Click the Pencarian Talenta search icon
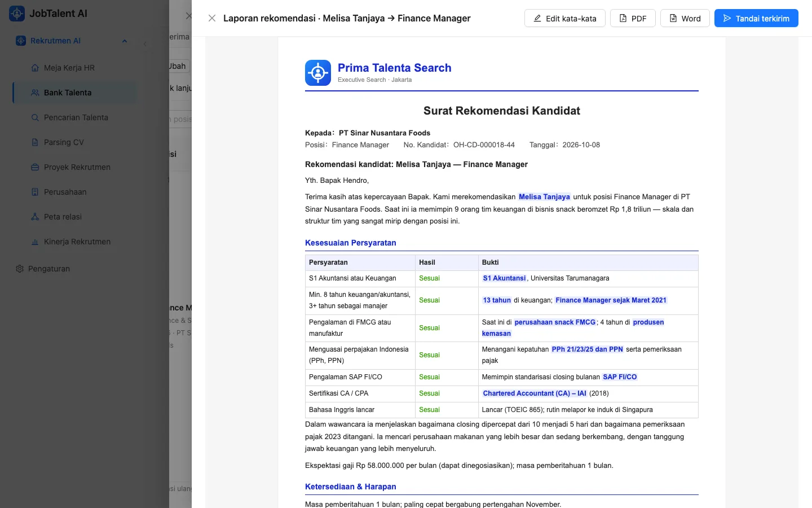This screenshot has width=812, height=508. click(35, 117)
